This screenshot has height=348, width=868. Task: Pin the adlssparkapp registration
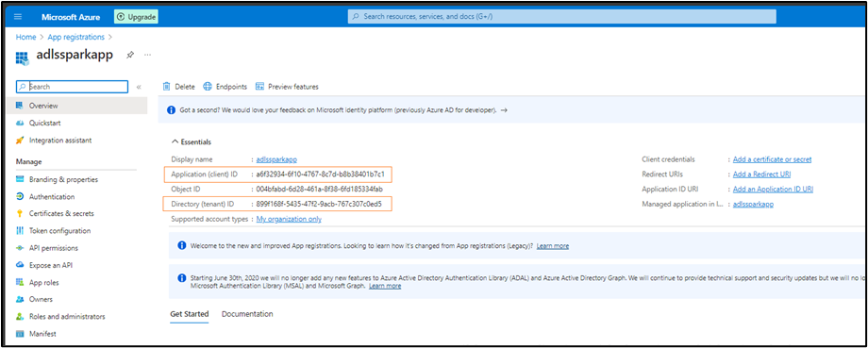[130, 55]
